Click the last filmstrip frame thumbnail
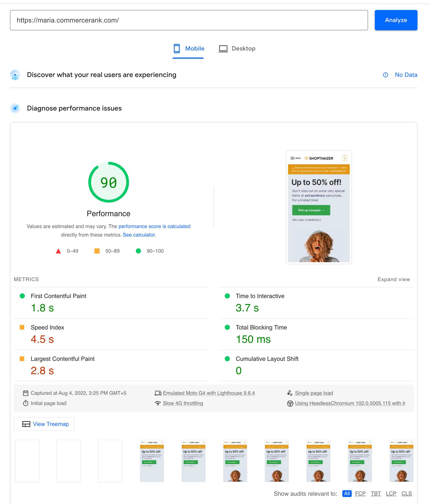This screenshot has width=430, height=504. pos(402,461)
